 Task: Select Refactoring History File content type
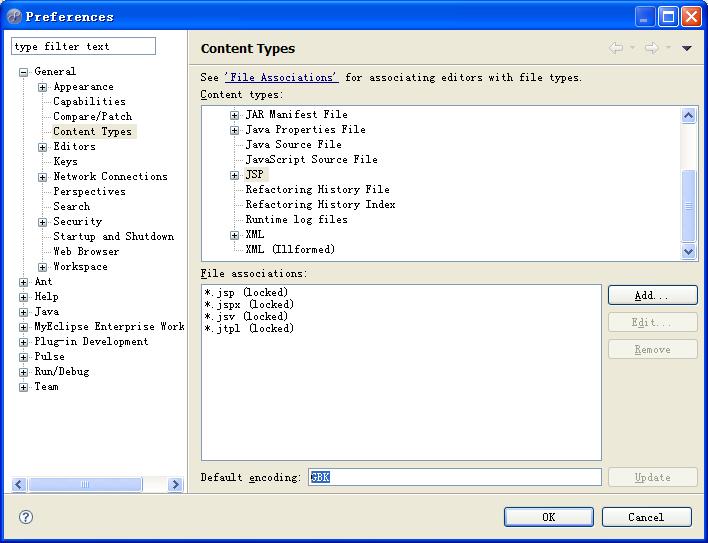317,190
